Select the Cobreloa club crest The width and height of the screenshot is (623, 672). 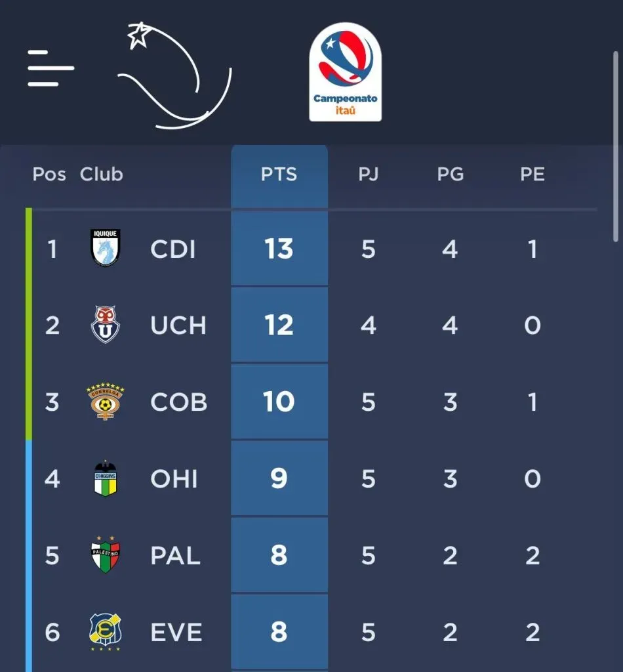pos(106,401)
